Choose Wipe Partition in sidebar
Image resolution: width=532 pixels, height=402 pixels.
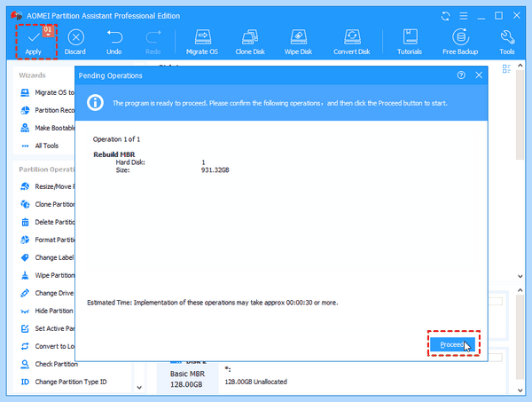48,275
